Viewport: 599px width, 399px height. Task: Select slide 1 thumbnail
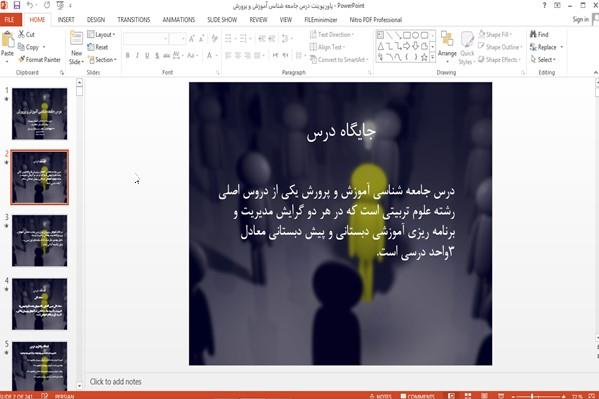tap(39, 114)
